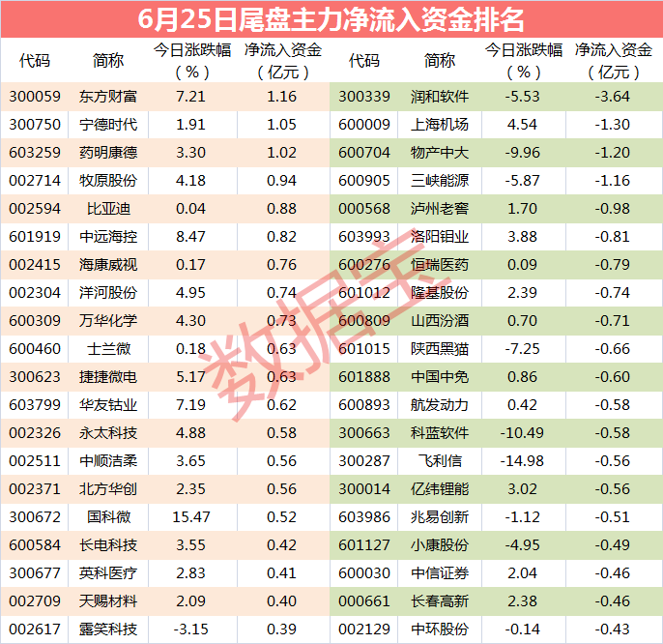Click the name 永太科技
This screenshot has height=644, width=663.
pos(108,433)
